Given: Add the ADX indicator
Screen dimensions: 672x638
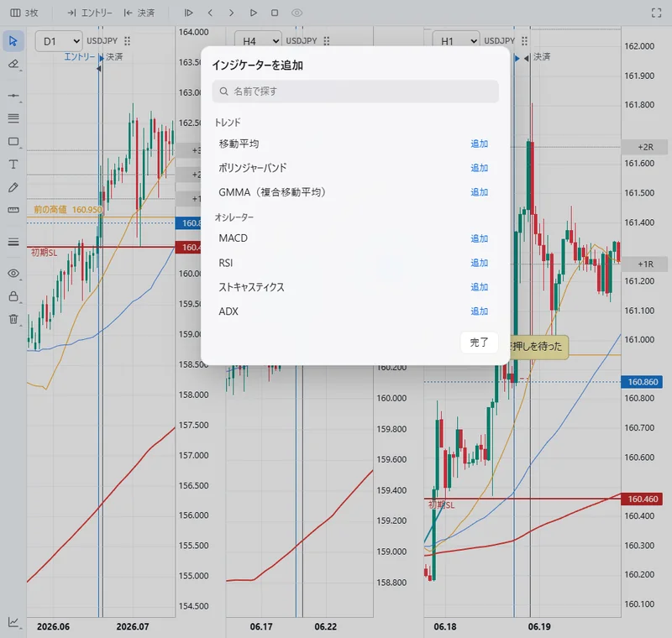Looking at the screenshot, I should coord(479,311).
